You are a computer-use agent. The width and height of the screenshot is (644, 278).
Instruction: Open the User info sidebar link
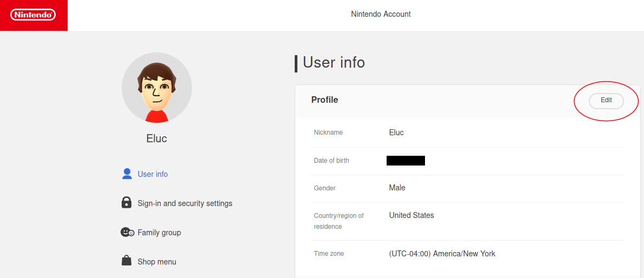coord(152,174)
